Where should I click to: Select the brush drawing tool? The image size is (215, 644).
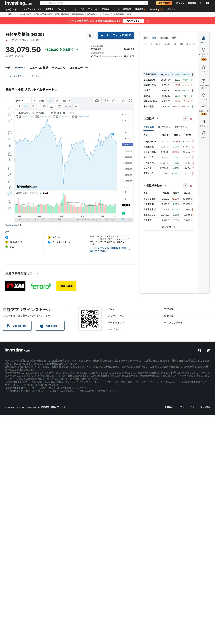point(10,120)
